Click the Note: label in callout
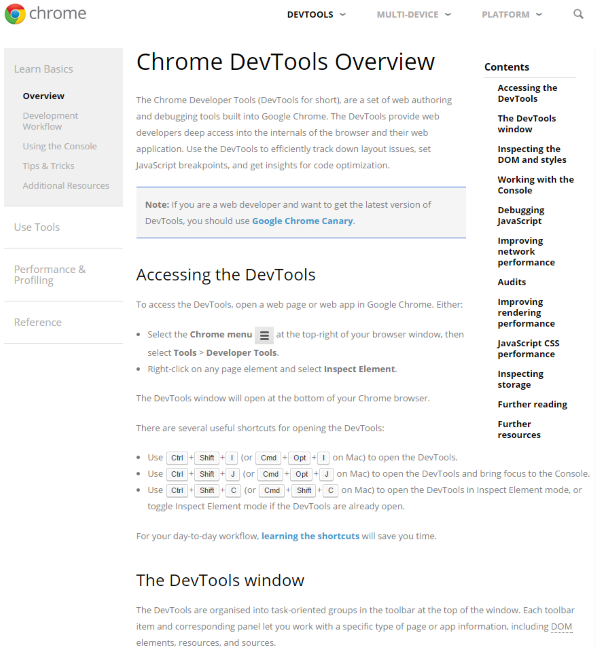600x650 pixels. click(157, 205)
